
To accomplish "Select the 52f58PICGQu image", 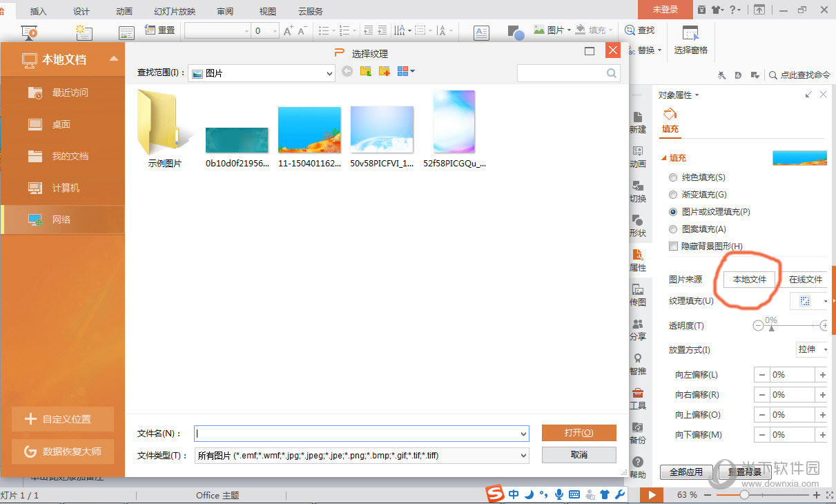I will coord(454,129).
